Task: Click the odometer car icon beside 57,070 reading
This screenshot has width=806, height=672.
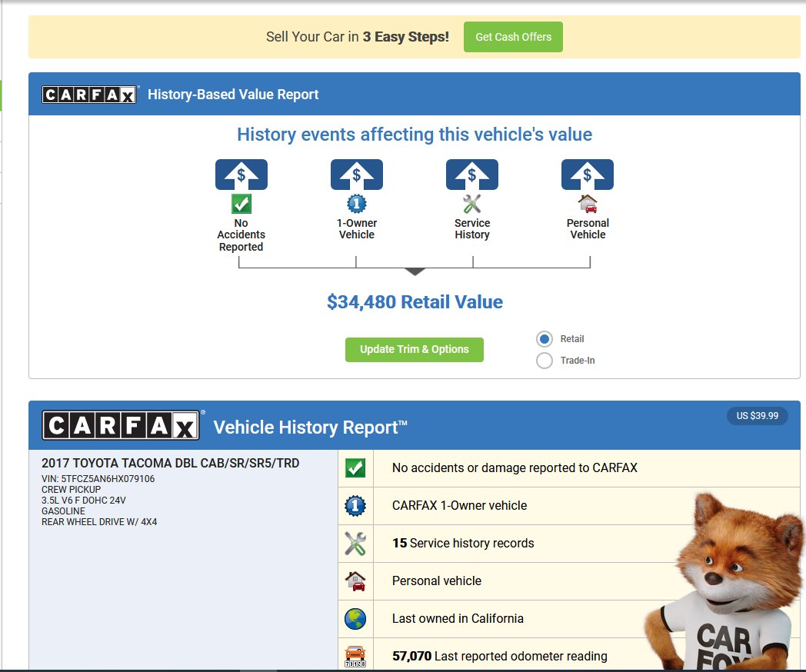Action: [355, 656]
